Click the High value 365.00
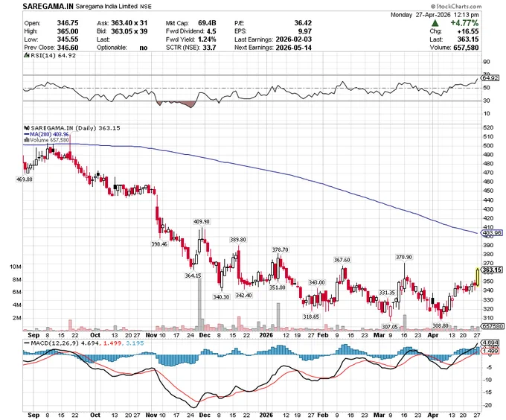 point(68,31)
